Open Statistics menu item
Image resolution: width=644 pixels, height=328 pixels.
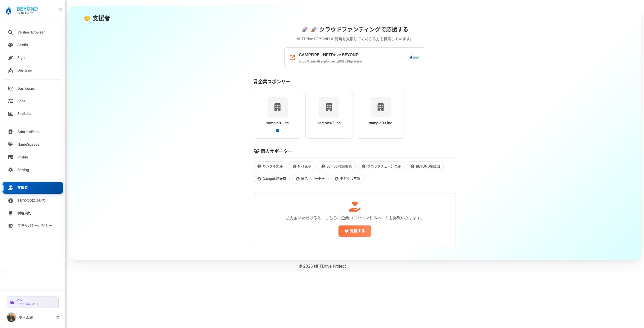(x=25, y=114)
